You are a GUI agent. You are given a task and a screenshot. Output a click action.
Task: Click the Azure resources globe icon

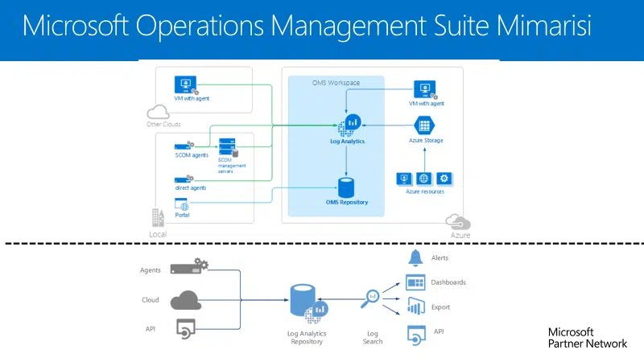(x=424, y=179)
